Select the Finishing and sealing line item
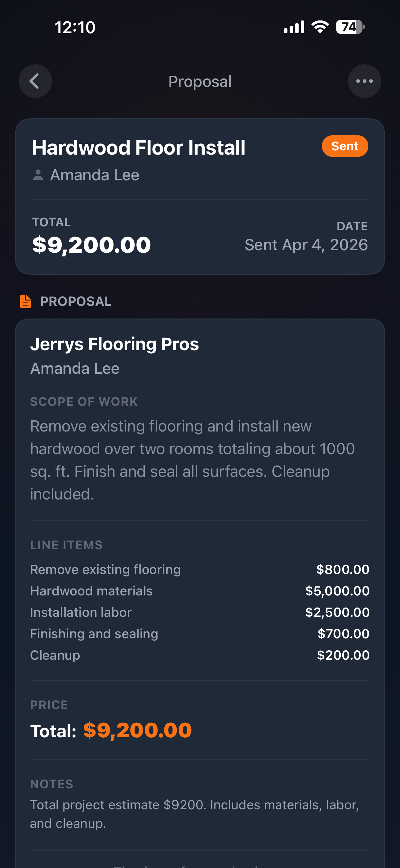Viewport: 400px width, 868px height. click(x=94, y=634)
